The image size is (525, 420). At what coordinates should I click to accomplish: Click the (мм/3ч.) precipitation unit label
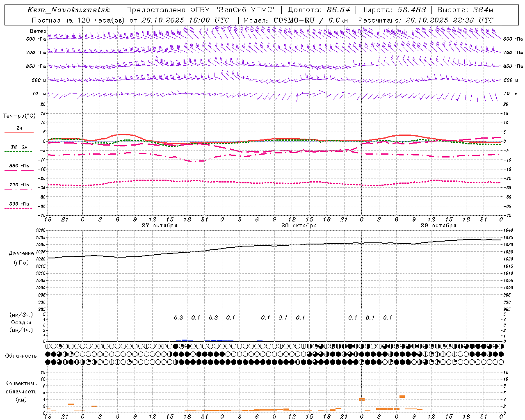21,315
